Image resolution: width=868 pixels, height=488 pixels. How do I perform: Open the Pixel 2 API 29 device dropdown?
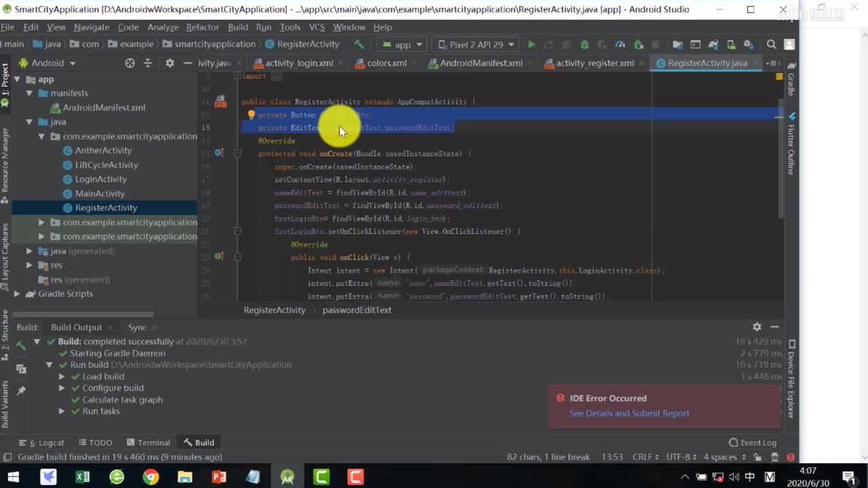point(475,45)
